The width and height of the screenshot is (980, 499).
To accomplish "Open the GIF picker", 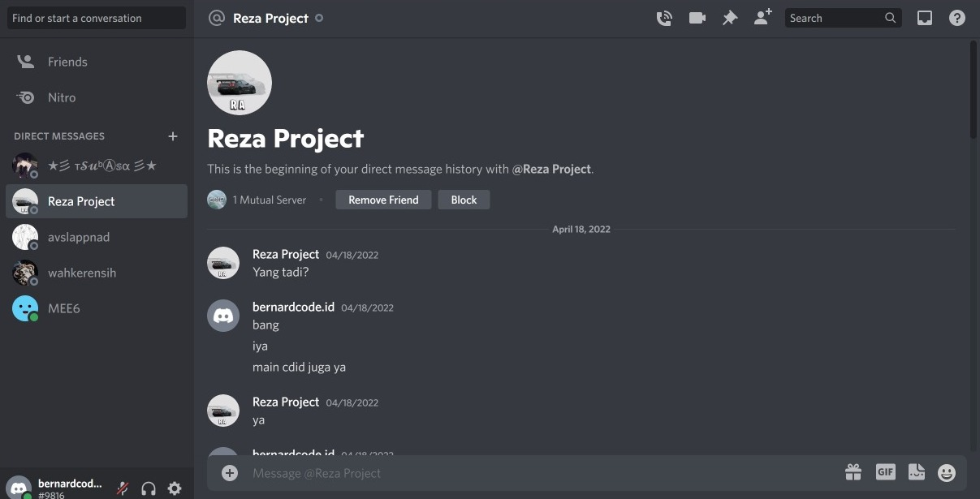I will point(885,472).
